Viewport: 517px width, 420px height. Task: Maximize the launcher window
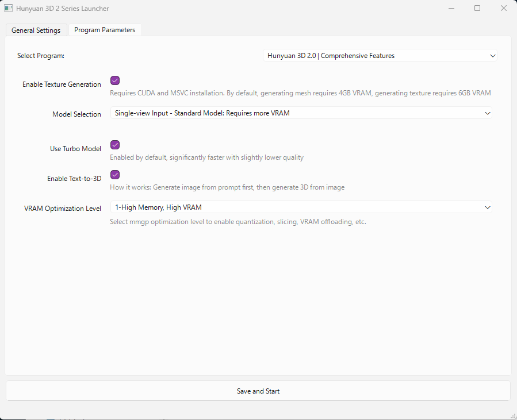coord(477,9)
